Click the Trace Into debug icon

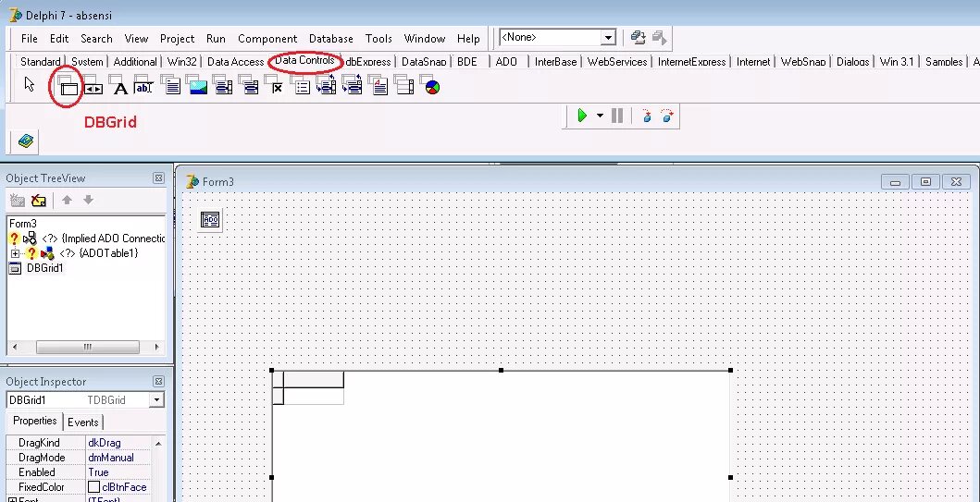click(647, 116)
